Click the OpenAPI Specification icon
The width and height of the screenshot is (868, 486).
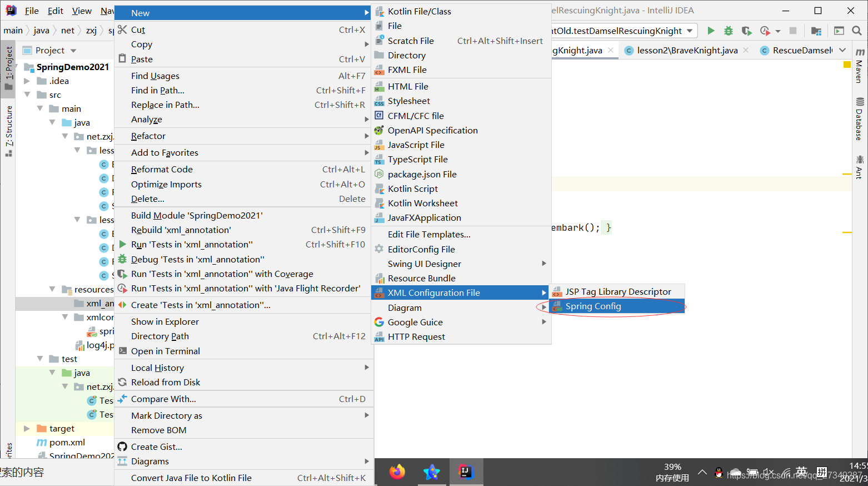379,130
